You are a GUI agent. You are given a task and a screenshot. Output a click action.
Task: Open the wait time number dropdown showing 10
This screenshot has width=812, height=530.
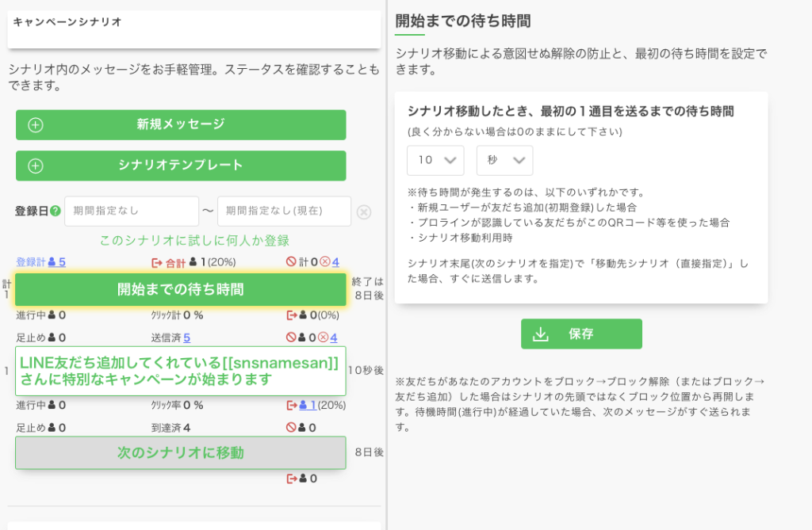435,160
